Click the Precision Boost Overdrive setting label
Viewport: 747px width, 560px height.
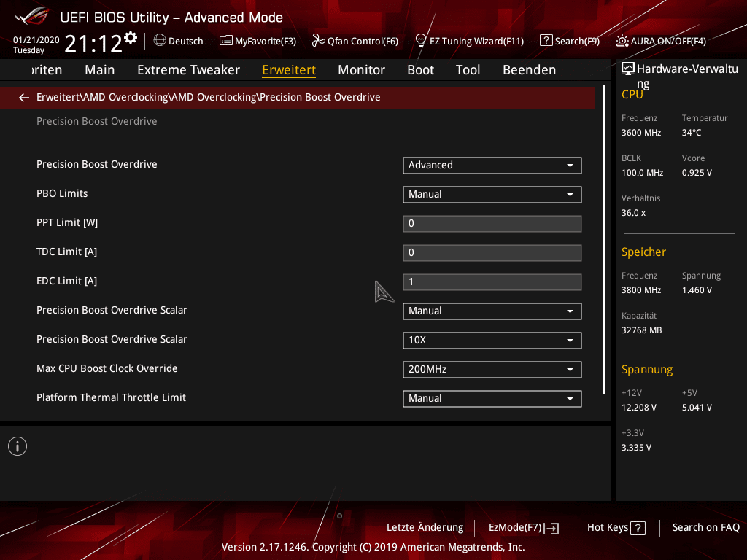coord(97,164)
